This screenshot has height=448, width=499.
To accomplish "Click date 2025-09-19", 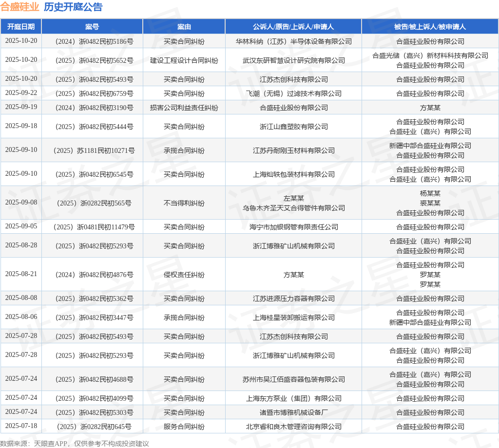I will (x=21, y=107).
